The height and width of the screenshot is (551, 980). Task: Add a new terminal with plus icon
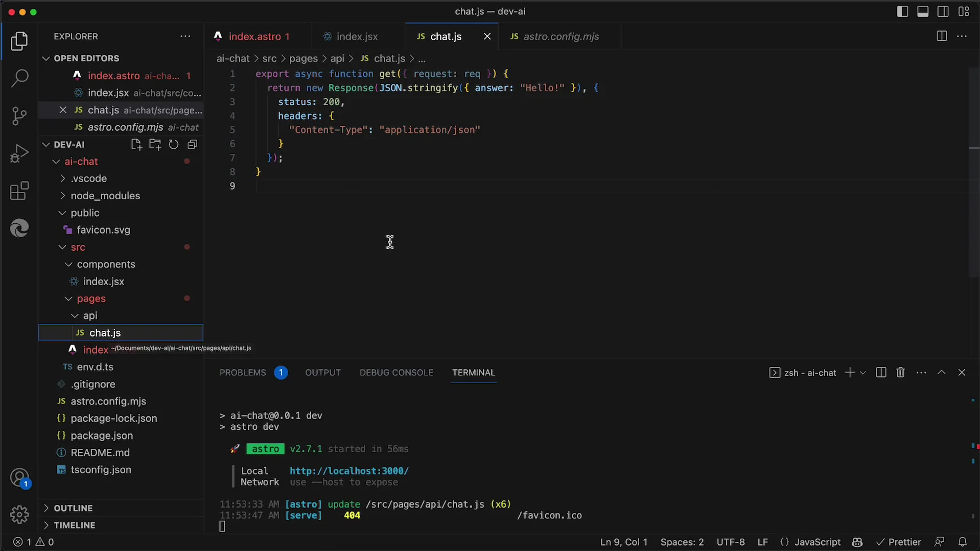[850, 373]
